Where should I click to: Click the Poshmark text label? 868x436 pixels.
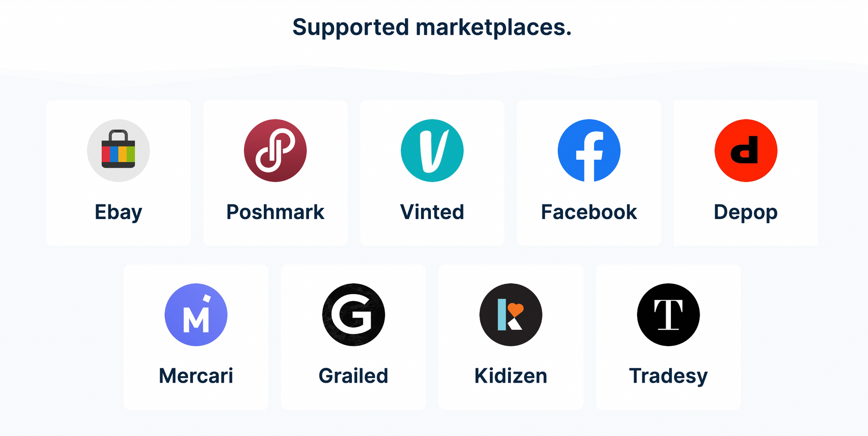(x=275, y=212)
